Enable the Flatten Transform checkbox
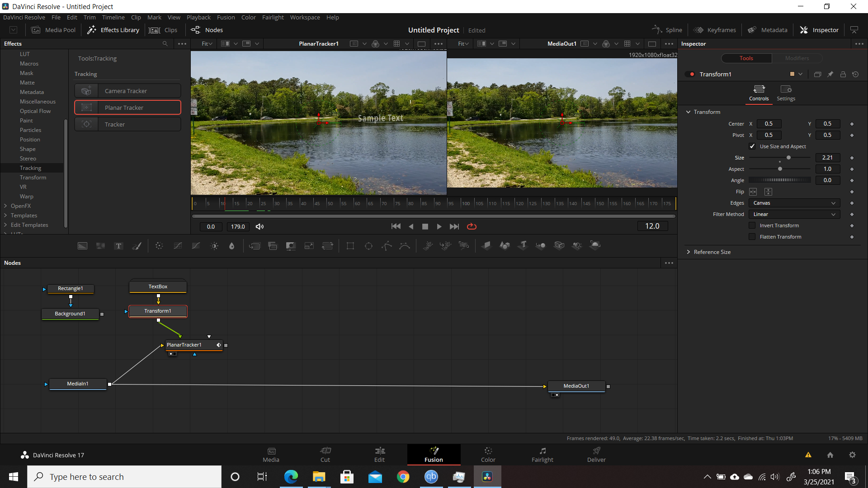Screen dimensions: 868x488 pyautogui.click(x=752, y=237)
